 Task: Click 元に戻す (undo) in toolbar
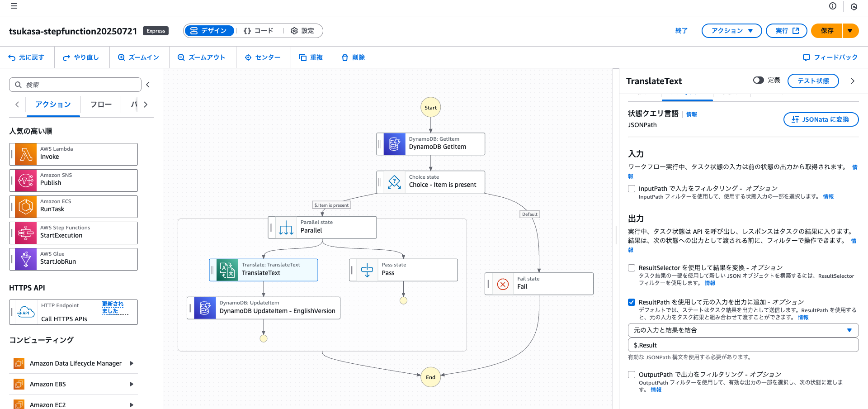pyautogui.click(x=26, y=57)
